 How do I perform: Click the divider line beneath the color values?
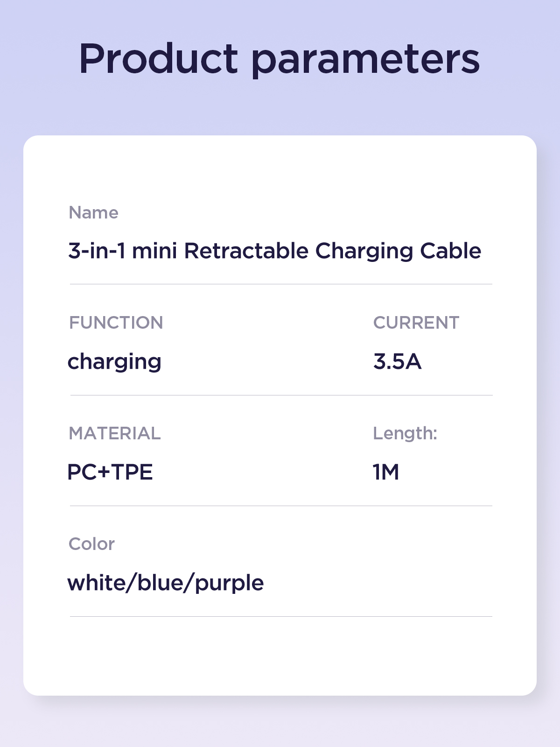pos(281,616)
